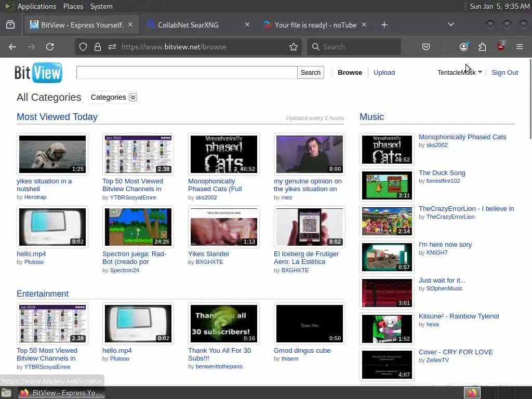The height and width of the screenshot is (399, 532).
Task: Click the page vertical scrollbar
Action: coord(529,98)
